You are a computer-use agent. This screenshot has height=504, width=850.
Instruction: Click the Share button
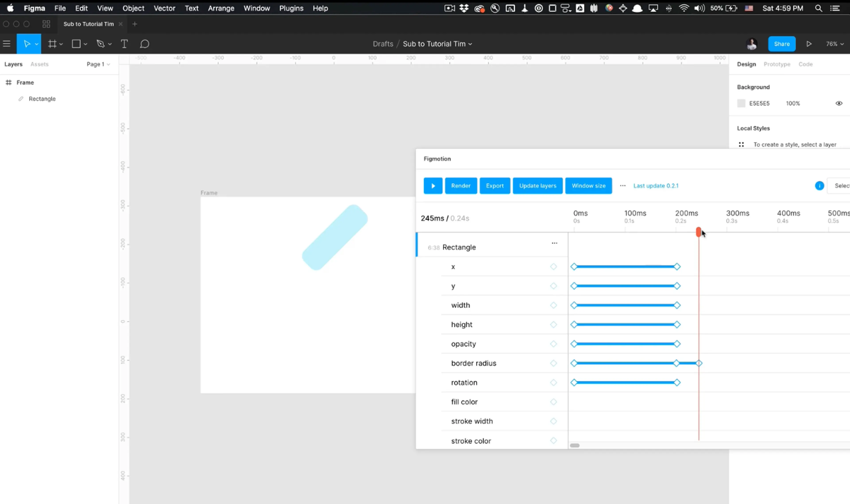[x=782, y=44]
